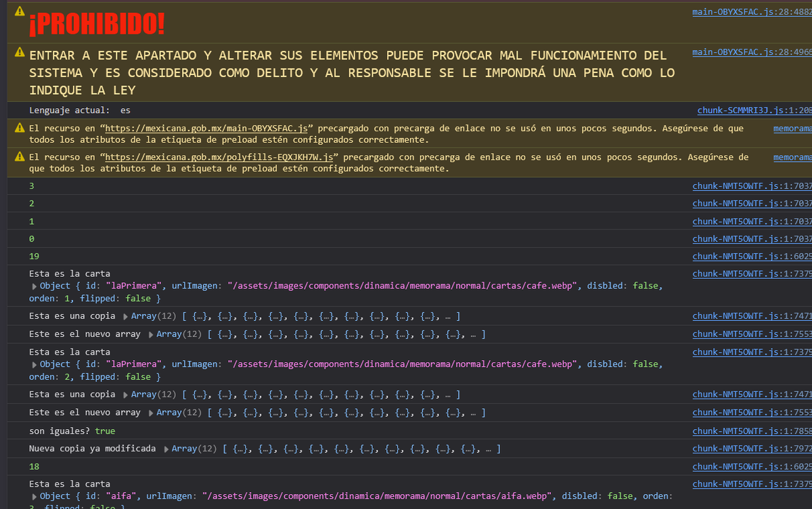The image size is (812, 509).
Task: Click the warning icon on the main-OBYXSFAC.js preload warning
Action: 19,128
